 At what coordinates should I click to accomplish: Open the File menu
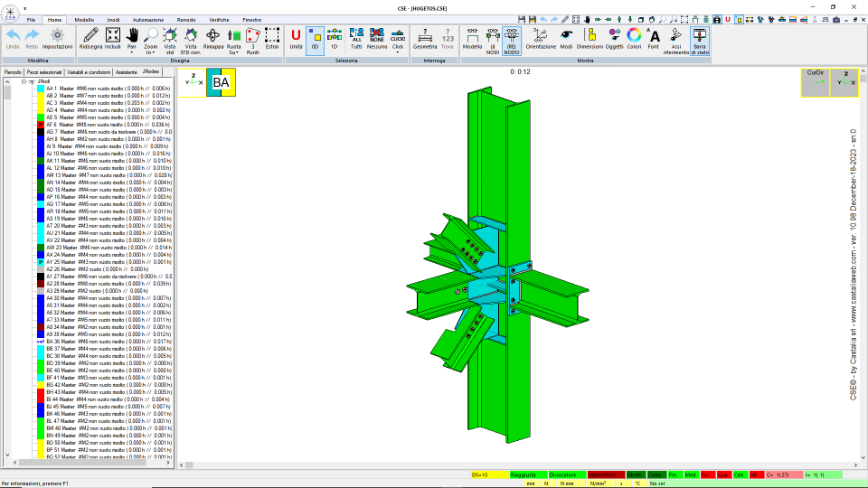(31, 20)
